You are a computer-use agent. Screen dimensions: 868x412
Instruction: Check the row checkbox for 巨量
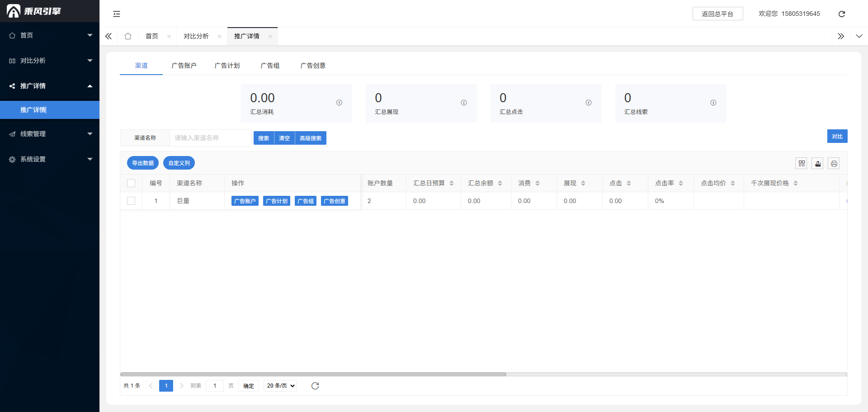131,201
